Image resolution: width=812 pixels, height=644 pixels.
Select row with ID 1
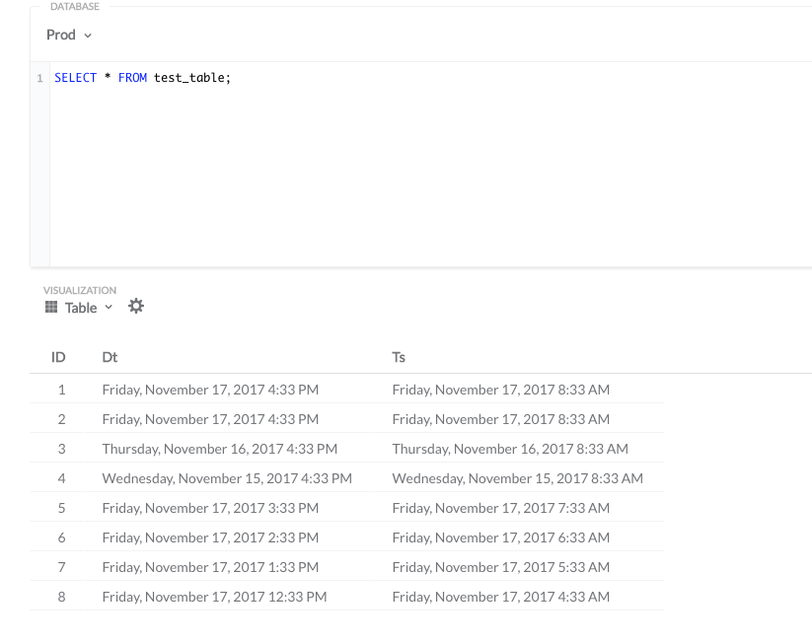point(296,389)
